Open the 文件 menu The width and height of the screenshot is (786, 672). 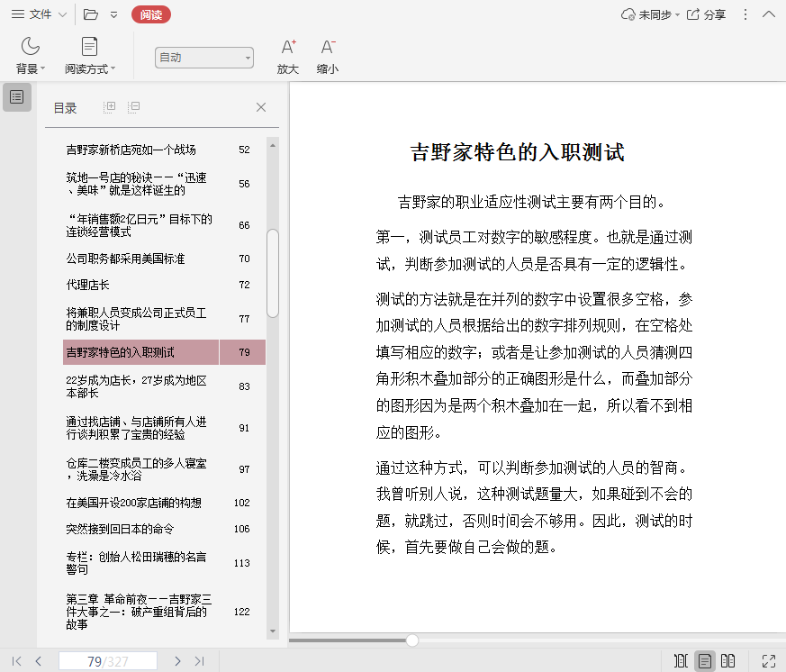click(x=32, y=14)
